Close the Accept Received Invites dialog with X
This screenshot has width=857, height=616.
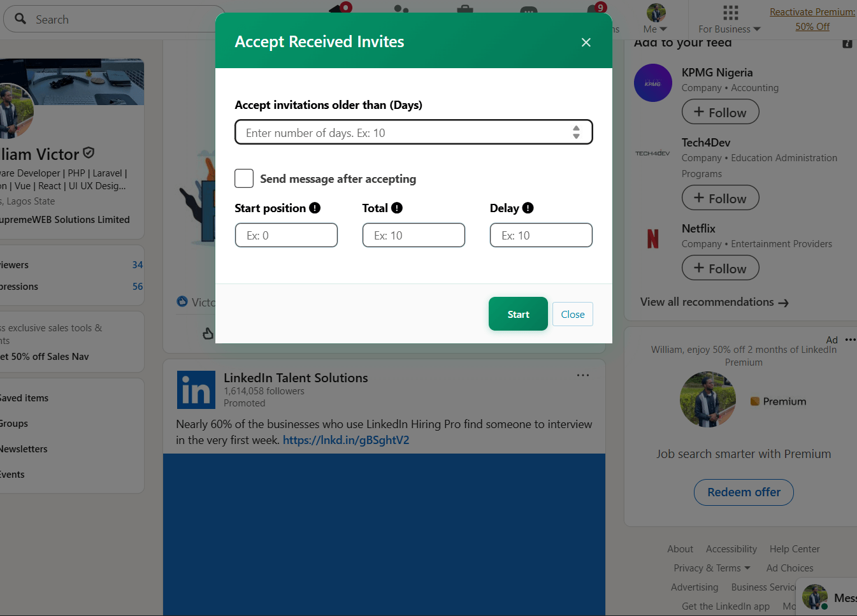(586, 43)
